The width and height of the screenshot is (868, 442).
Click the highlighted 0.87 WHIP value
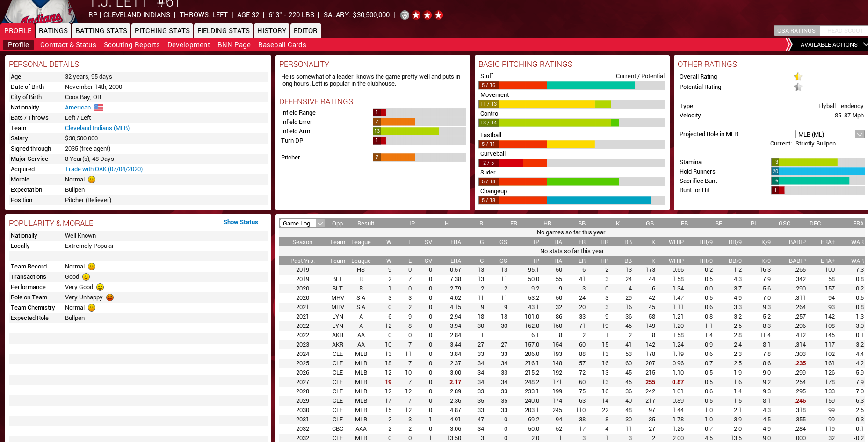[x=678, y=382]
